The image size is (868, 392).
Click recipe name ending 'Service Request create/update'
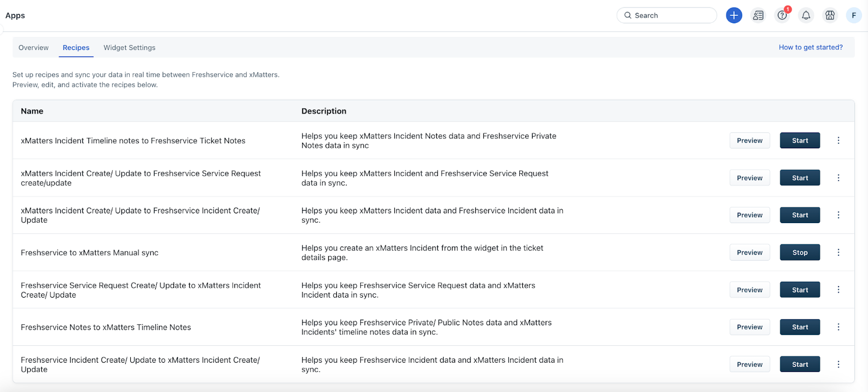pos(141,178)
